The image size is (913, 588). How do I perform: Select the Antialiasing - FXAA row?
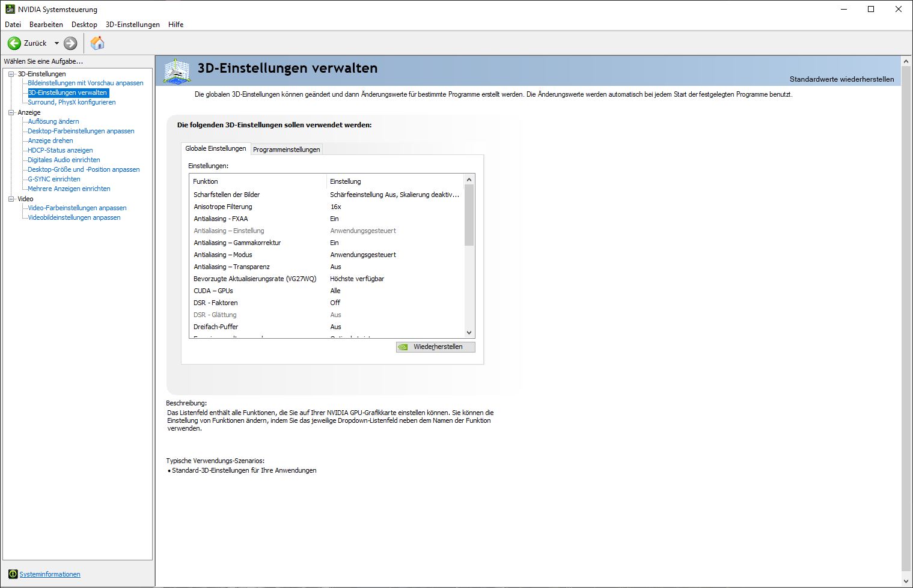pyautogui.click(x=327, y=219)
